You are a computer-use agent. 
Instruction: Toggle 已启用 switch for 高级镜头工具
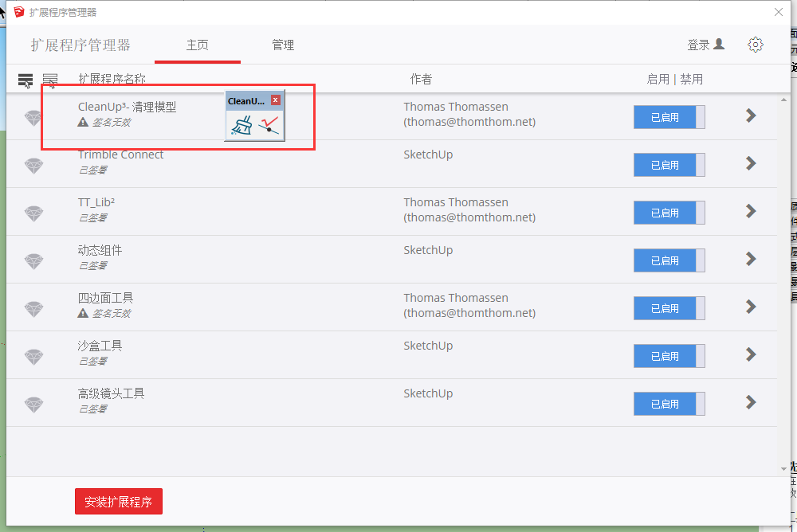(669, 404)
